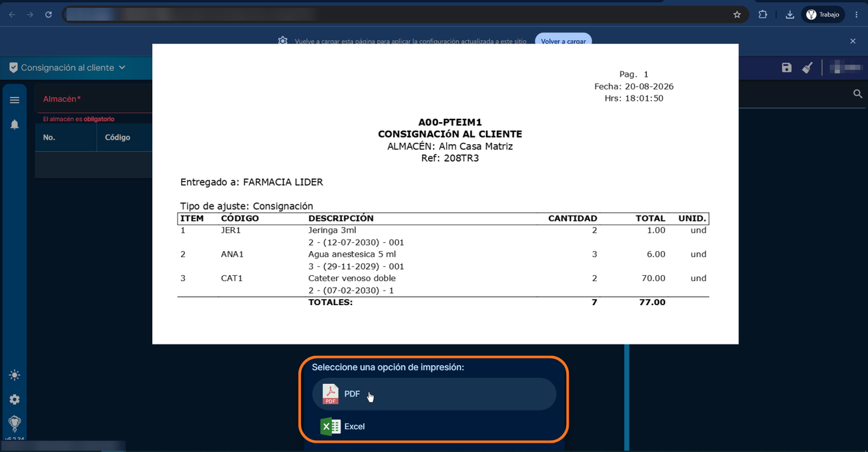Open the hamburger menu in sidebar
868x452 pixels.
click(15, 100)
